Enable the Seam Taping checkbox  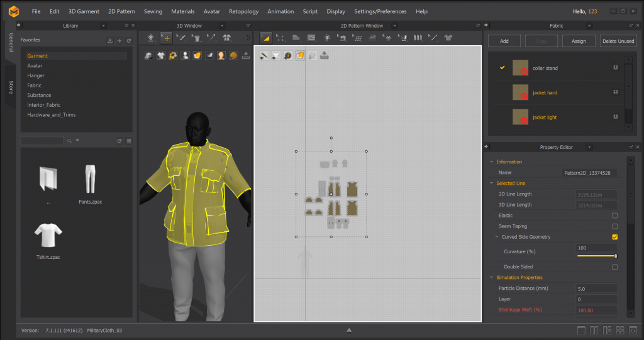tap(614, 226)
